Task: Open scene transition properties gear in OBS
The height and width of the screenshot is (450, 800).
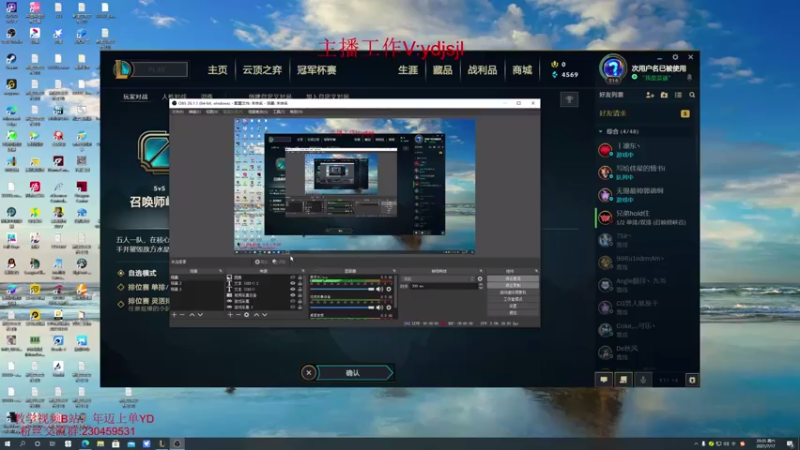Action: [x=480, y=279]
